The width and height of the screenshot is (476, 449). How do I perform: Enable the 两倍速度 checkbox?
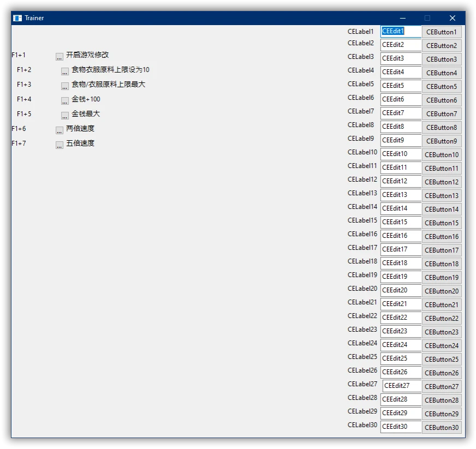pyautogui.click(x=59, y=130)
